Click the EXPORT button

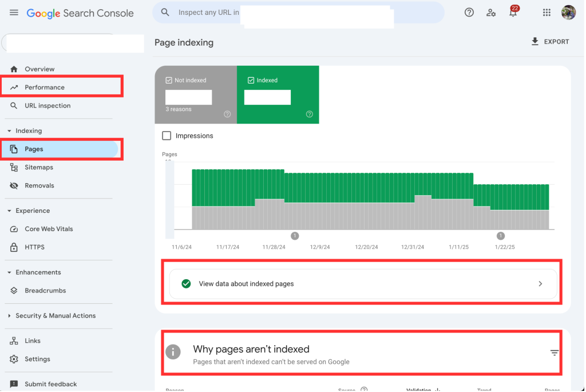point(550,42)
